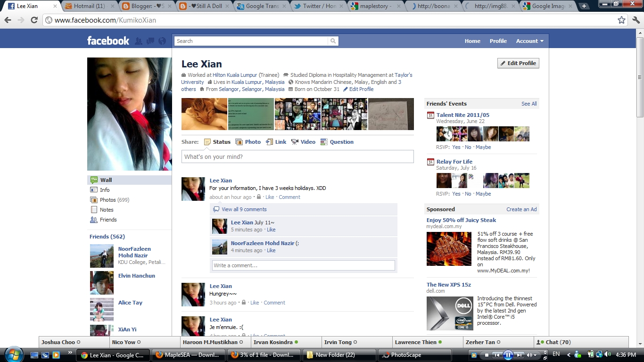Expand the Account dropdown menu

click(529, 41)
